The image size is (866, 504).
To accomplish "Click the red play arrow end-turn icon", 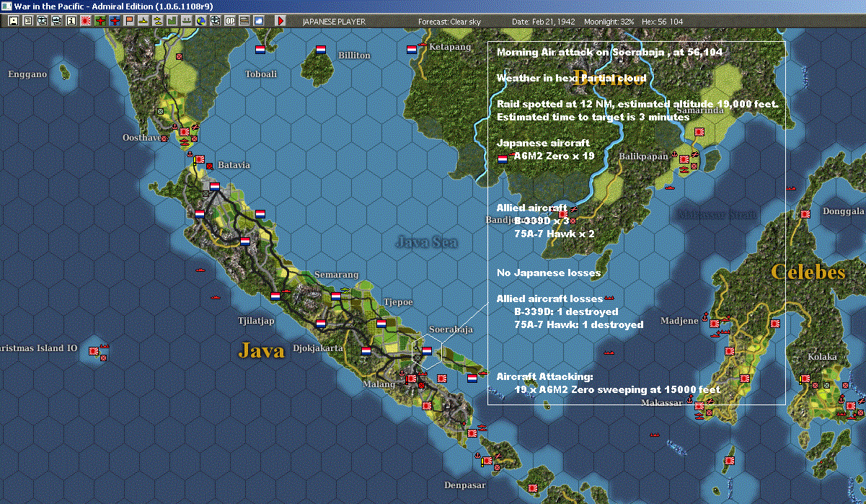I will coord(280,21).
